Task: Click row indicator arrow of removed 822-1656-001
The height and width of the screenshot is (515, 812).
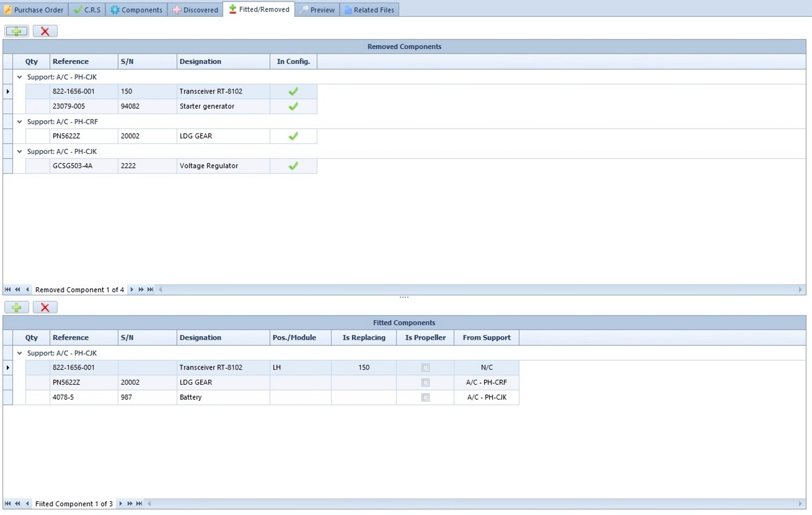Action: [8, 91]
